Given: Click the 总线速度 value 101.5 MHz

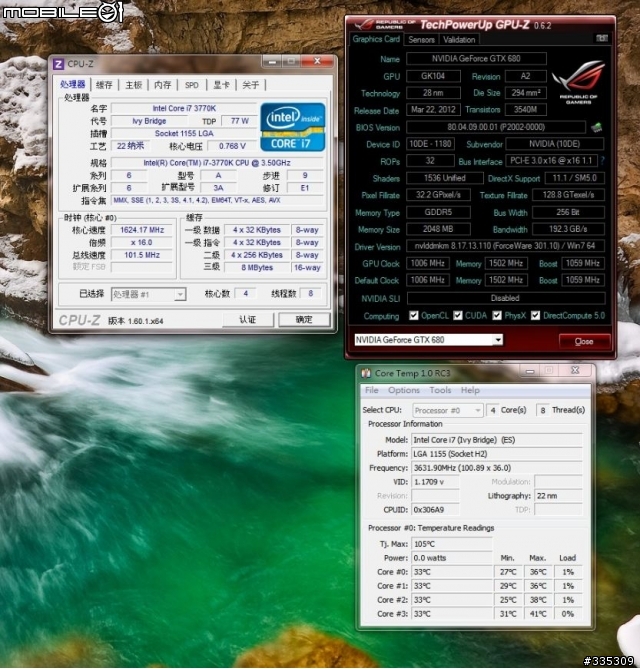Looking at the screenshot, I should [142, 255].
